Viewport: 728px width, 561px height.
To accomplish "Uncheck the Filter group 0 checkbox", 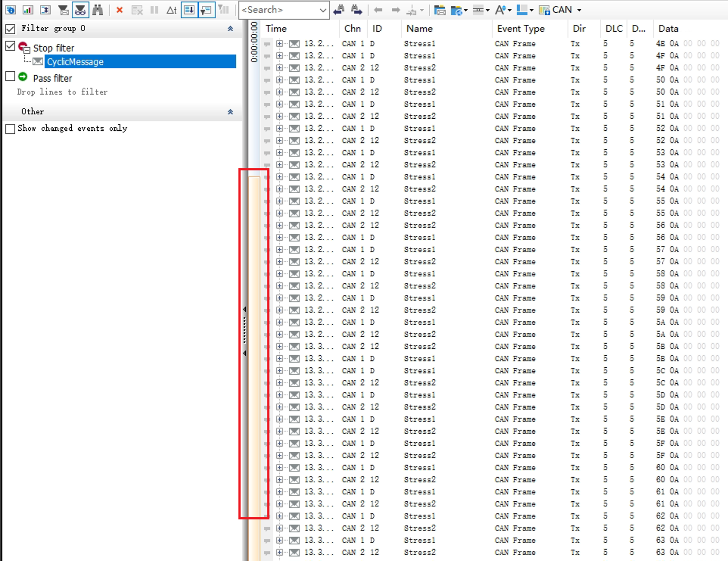I will pyautogui.click(x=11, y=29).
